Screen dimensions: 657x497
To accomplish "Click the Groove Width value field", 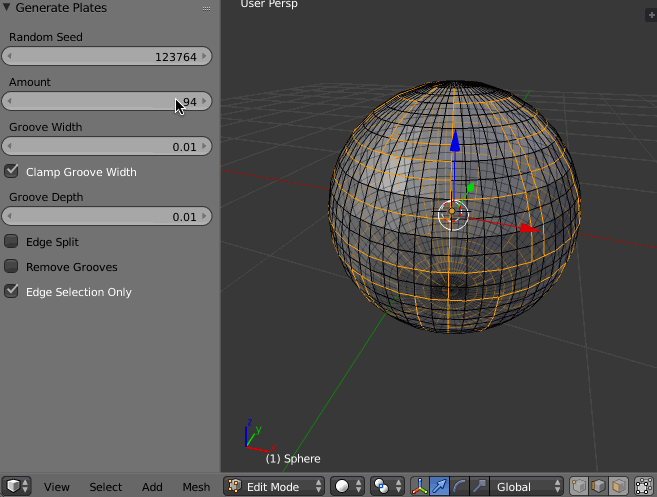I will coord(106,146).
